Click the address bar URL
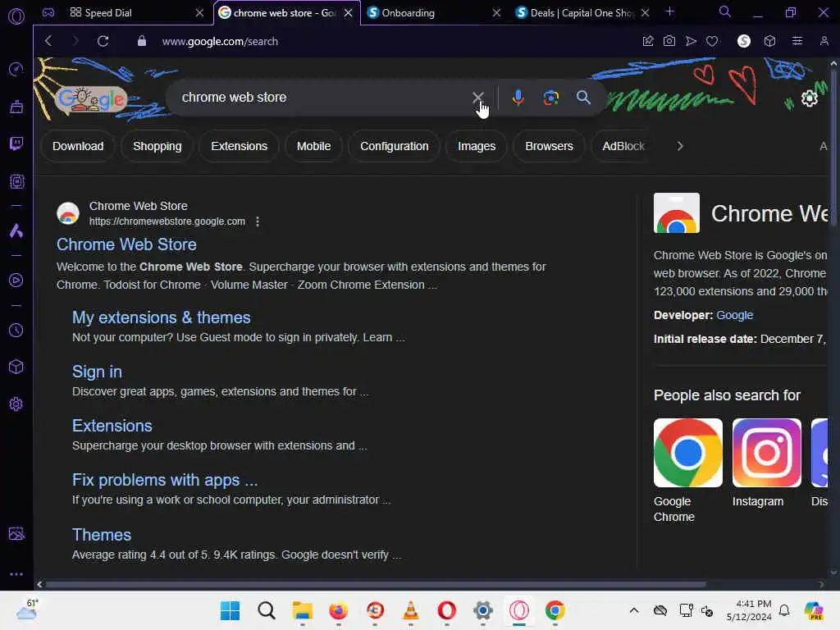Screen dimensions: 840x630 click(220, 41)
